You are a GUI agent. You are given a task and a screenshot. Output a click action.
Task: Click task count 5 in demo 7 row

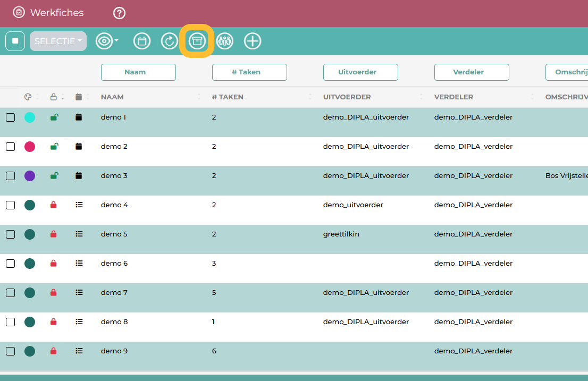[x=214, y=293]
